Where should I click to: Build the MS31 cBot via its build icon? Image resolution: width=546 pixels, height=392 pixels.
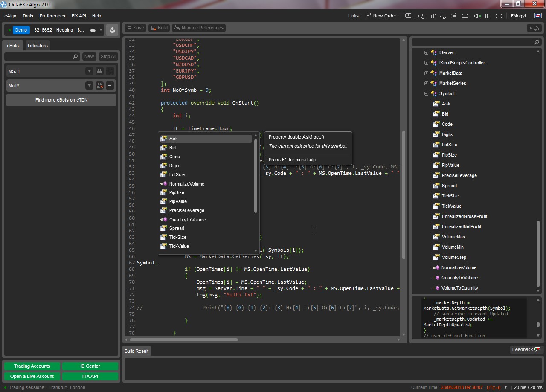click(x=99, y=71)
